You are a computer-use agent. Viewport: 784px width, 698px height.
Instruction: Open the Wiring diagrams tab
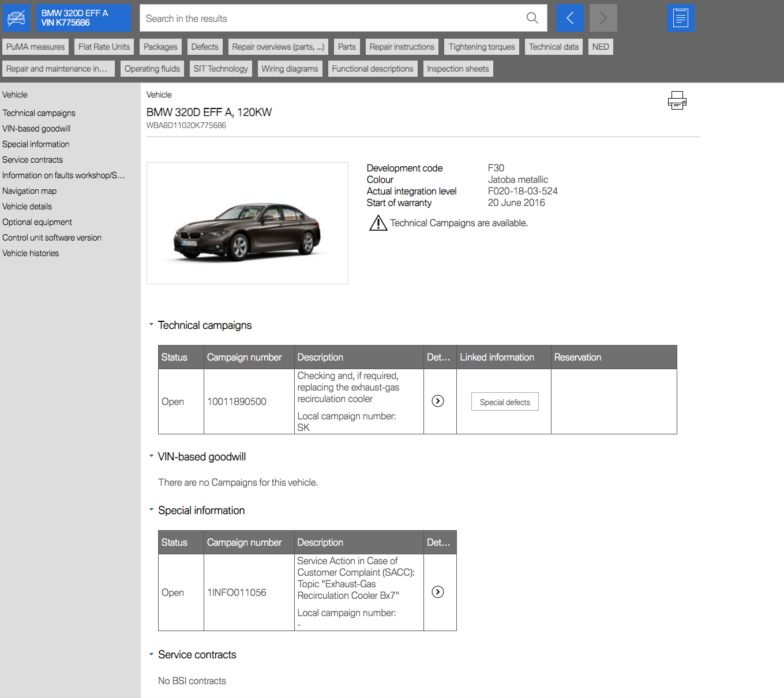(x=290, y=69)
